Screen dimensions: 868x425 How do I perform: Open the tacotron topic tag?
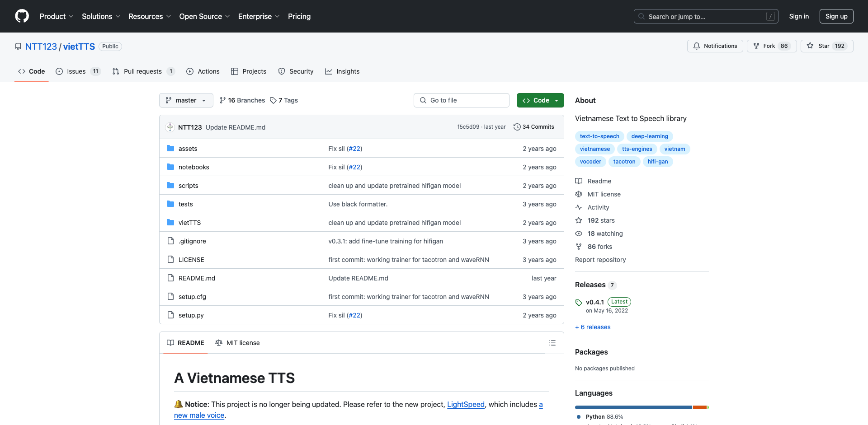(x=624, y=162)
